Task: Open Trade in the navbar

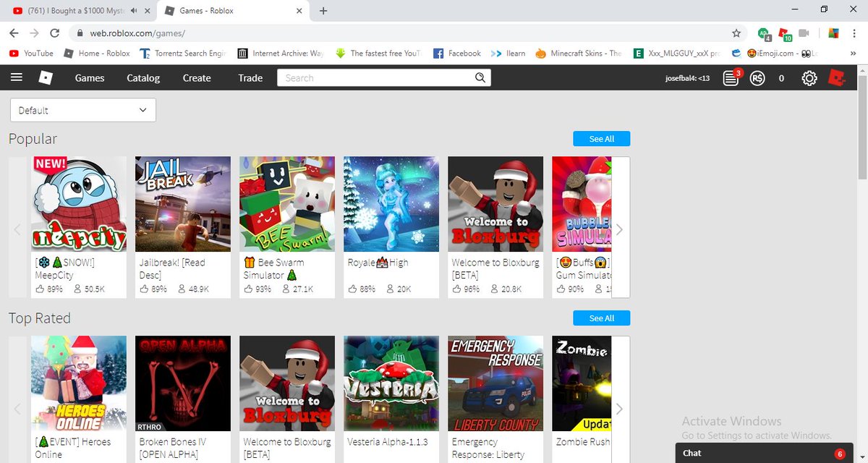Action: 250,78
